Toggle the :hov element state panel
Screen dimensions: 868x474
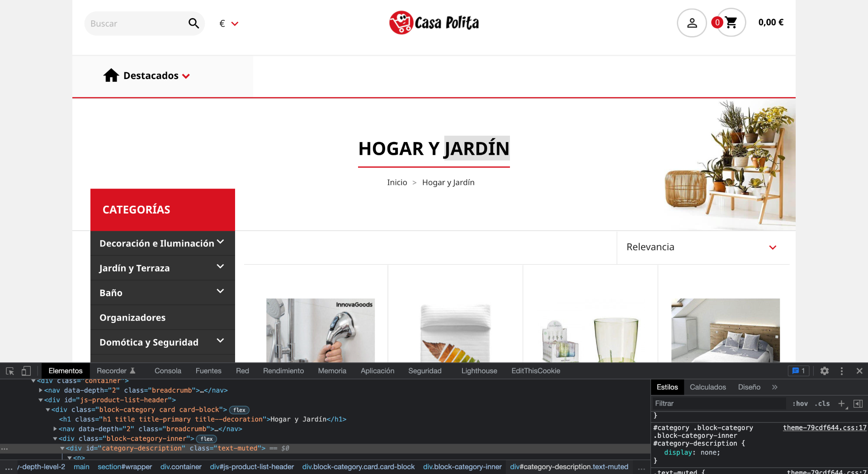(800, 403)
